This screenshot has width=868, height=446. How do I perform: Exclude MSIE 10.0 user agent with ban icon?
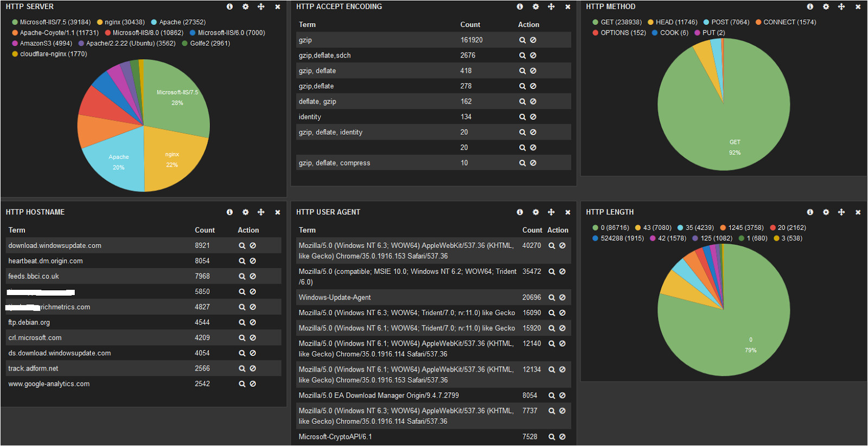(x=563, y=271)
